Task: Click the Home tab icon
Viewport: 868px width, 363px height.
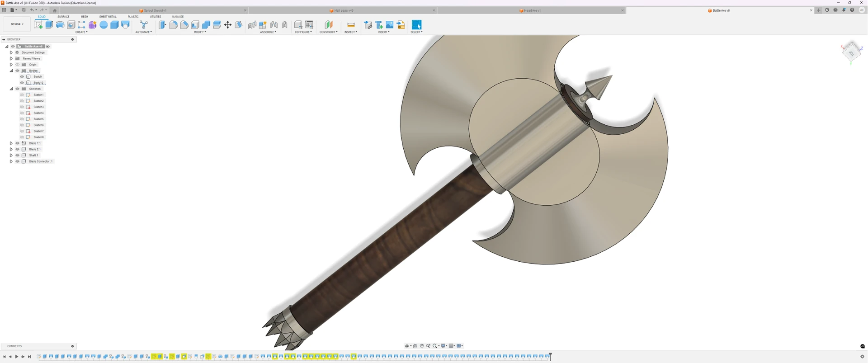Action: click(x=55, y=10)
